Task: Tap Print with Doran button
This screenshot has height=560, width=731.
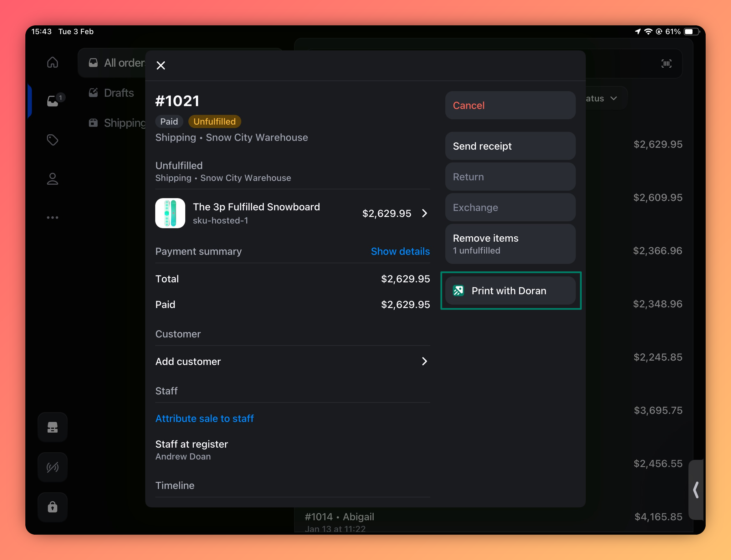Action: [x=510, y=291]
